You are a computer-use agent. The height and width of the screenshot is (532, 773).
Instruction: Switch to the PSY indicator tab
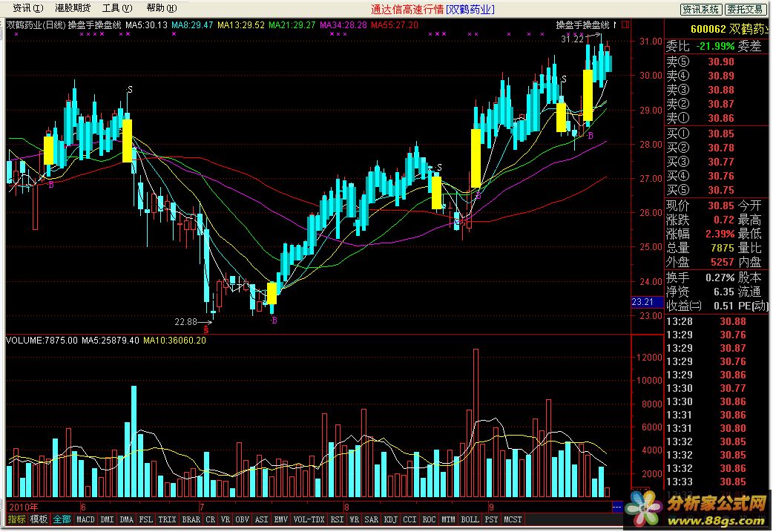(491, 519)
